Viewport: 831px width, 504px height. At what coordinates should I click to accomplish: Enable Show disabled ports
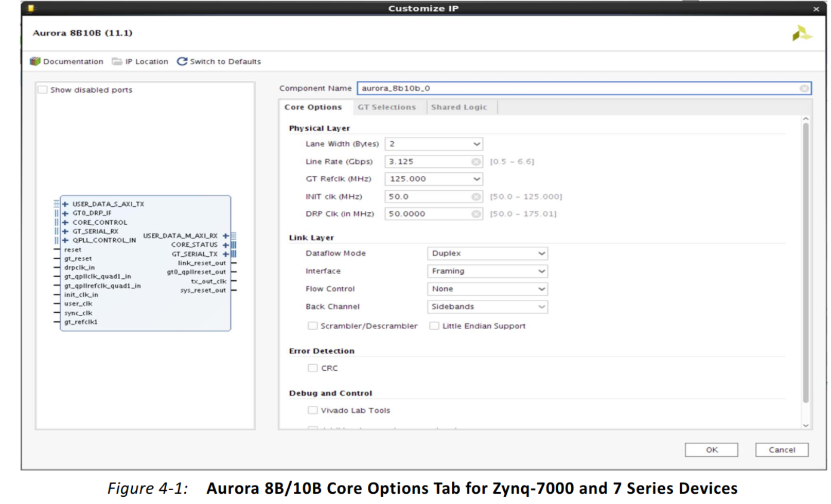tap(43, 89)
